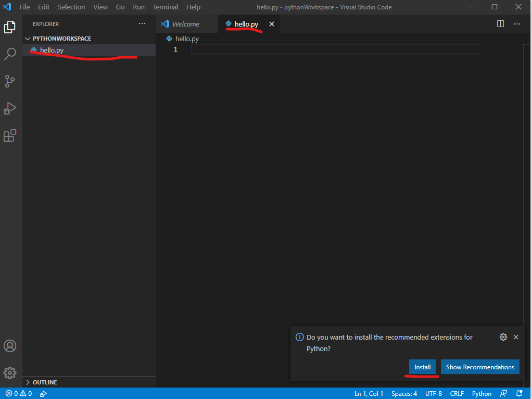This screenshot has width=532, height=399.
Task: Click the Install button in notification
Action: coord(422,367)
